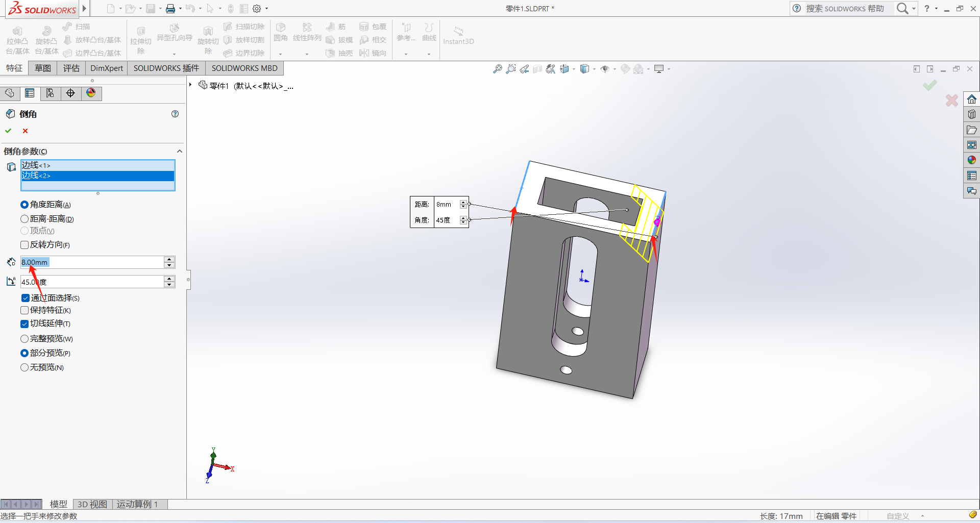The image size is (980, 523).
Task: Open the Appearances color ball in task pane
Action: pos(971,160)
